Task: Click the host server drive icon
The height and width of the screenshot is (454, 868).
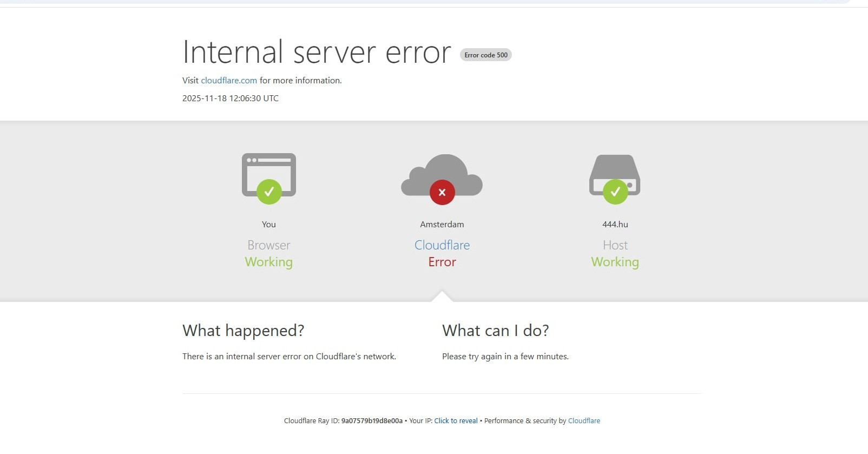Action: coord(615,168)
